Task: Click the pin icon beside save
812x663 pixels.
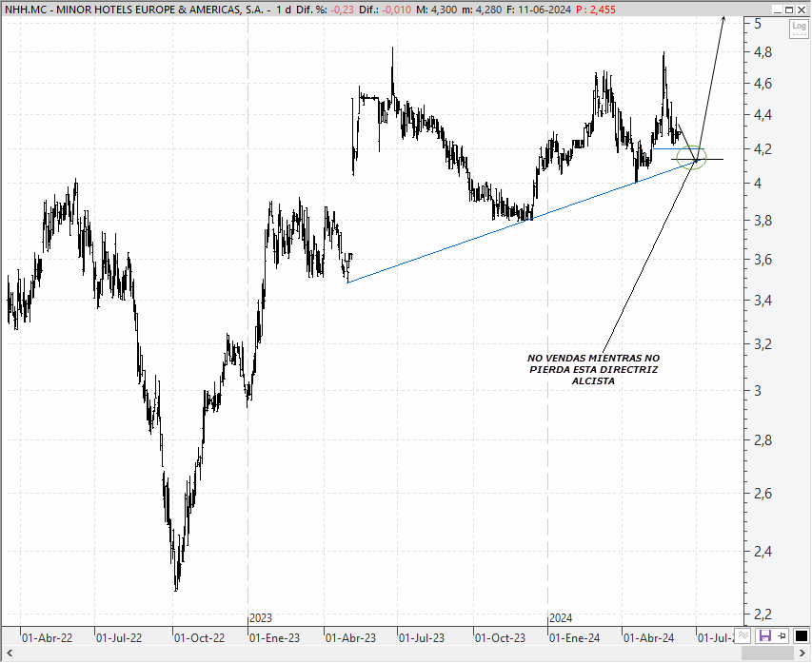Action: coord(782,636)
